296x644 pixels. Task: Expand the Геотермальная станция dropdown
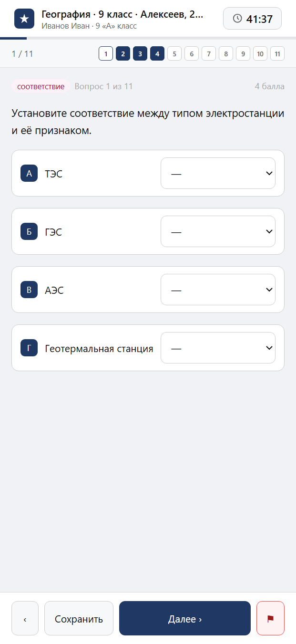pyautogui.click(x=218, y=348)
